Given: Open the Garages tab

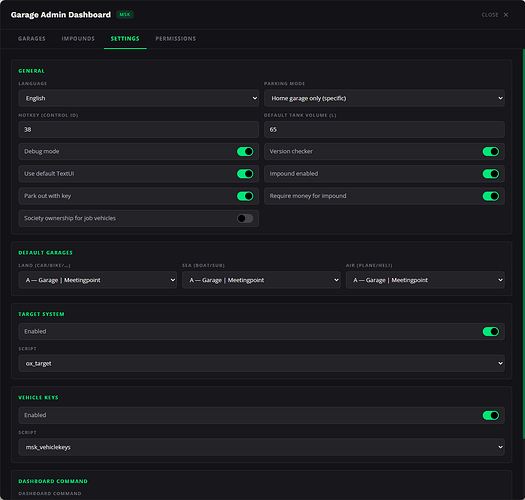Looking at the screenshot, I should [x=32, y=39].
